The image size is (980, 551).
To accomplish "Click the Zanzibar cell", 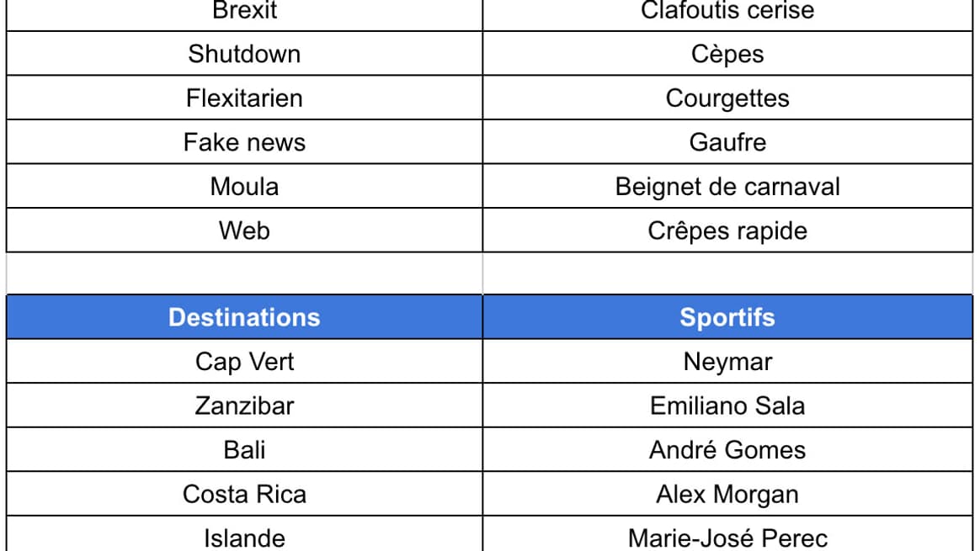I will tap(244, 406).
